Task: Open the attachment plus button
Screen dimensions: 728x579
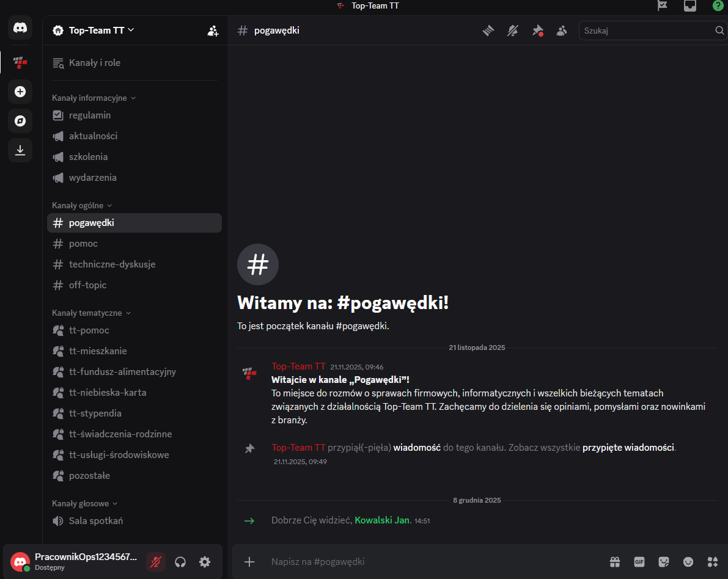Action: (249, 562)
